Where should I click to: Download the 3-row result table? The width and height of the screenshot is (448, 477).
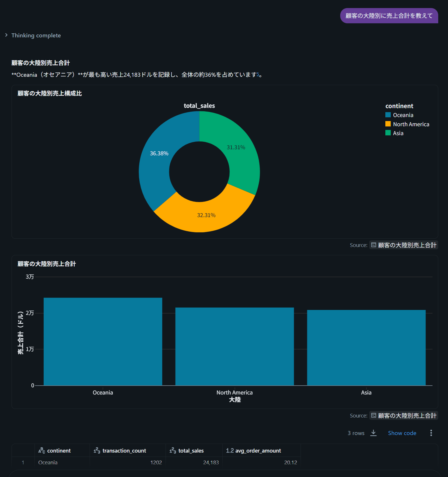click(x=373, y=433)
